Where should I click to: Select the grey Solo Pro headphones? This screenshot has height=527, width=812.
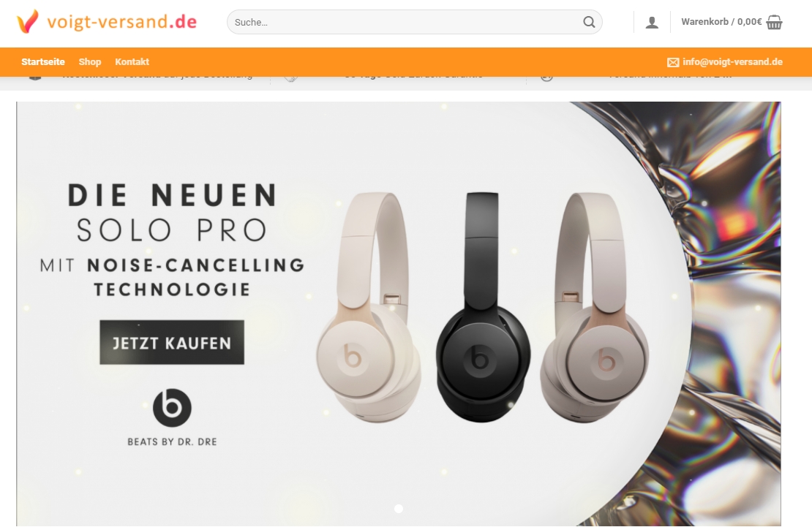(594, 307)
